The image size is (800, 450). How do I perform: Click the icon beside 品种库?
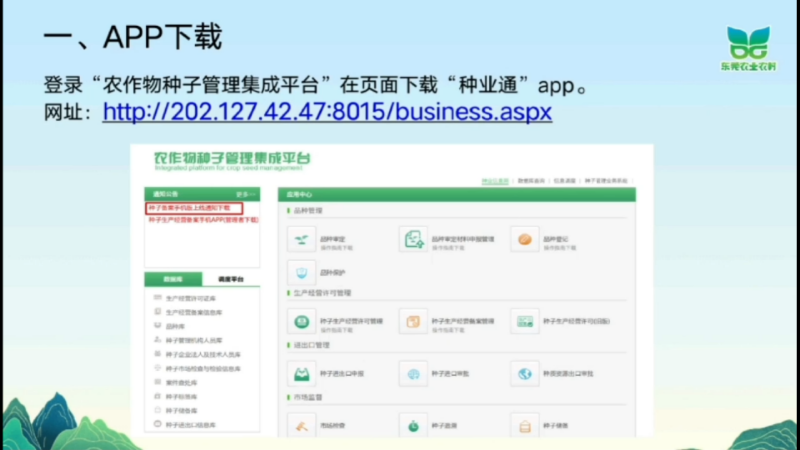[x=158, y=326]
